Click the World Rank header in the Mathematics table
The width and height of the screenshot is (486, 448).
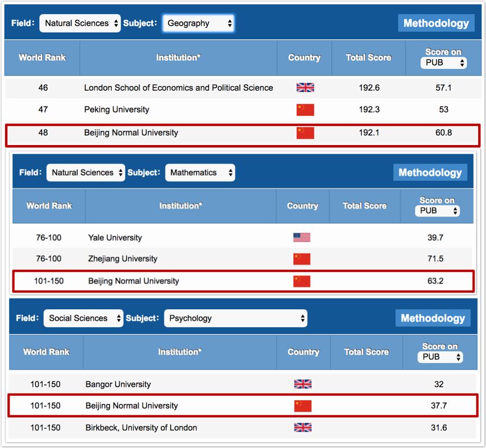(49, 206)
